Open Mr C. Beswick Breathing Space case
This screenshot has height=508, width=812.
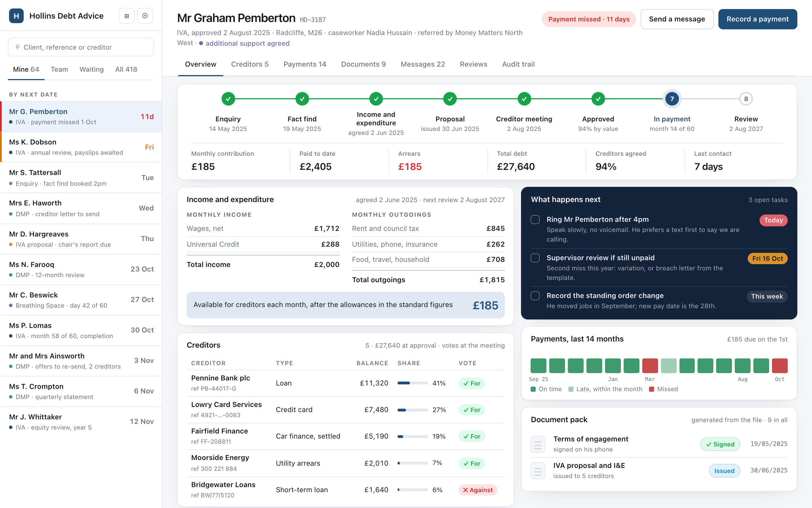pyautogui.click(x=81, y=300)
